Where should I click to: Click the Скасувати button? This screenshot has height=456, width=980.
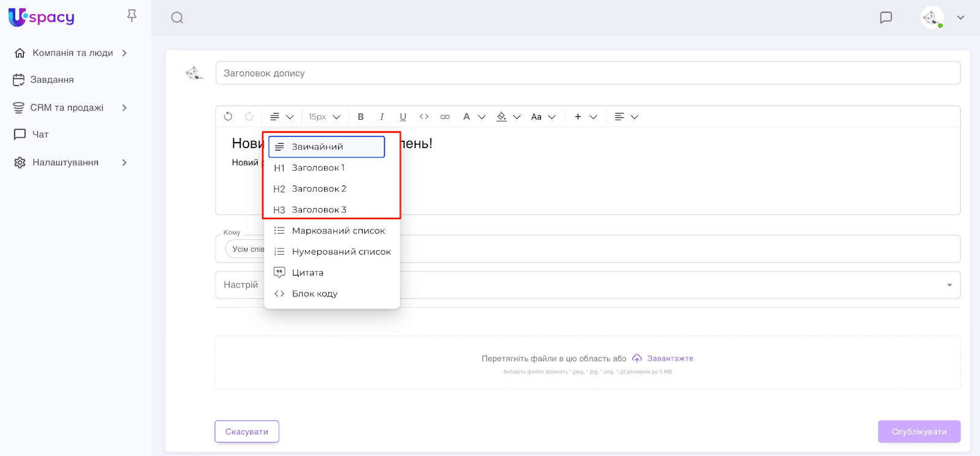click(x=247, y=432)
